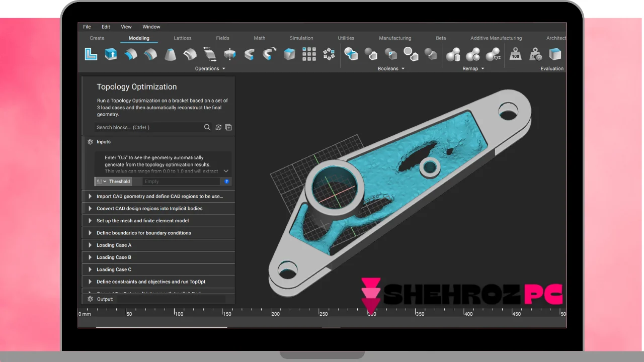
Task: Click the Topology Optimization notebook title
Action: point(137,87)
